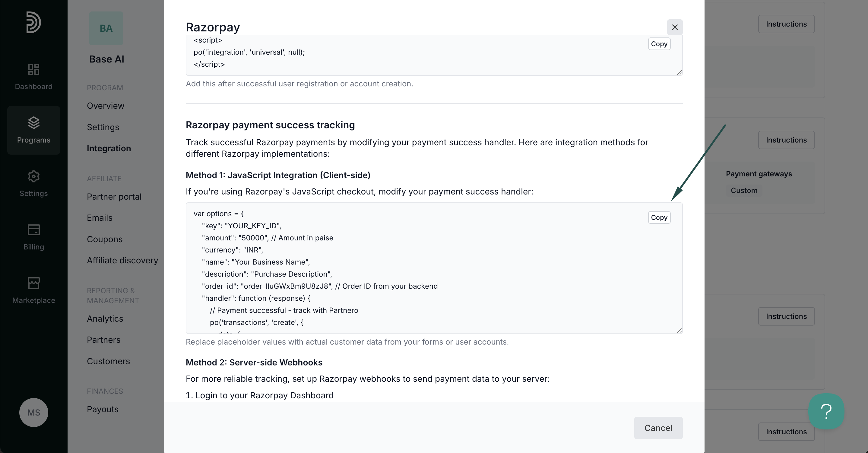Open the Dashboard sidebar icon
868x453 pixels.
34,69
